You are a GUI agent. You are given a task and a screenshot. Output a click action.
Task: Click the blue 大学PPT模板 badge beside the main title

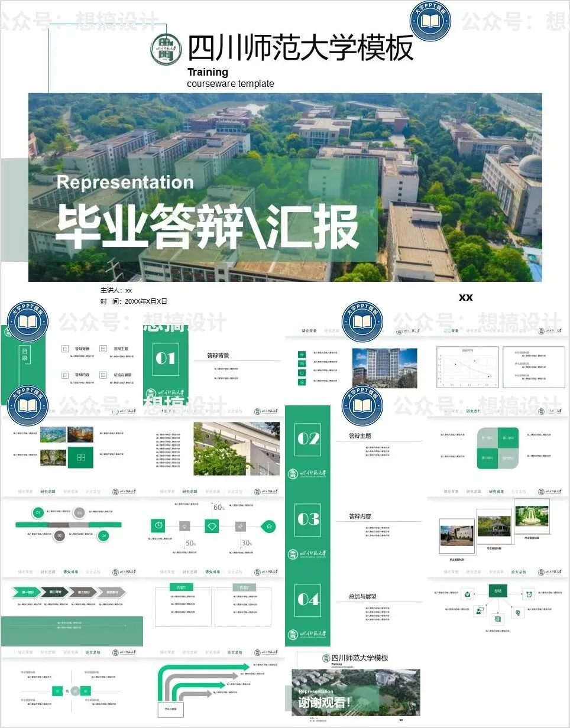[431, 20]
